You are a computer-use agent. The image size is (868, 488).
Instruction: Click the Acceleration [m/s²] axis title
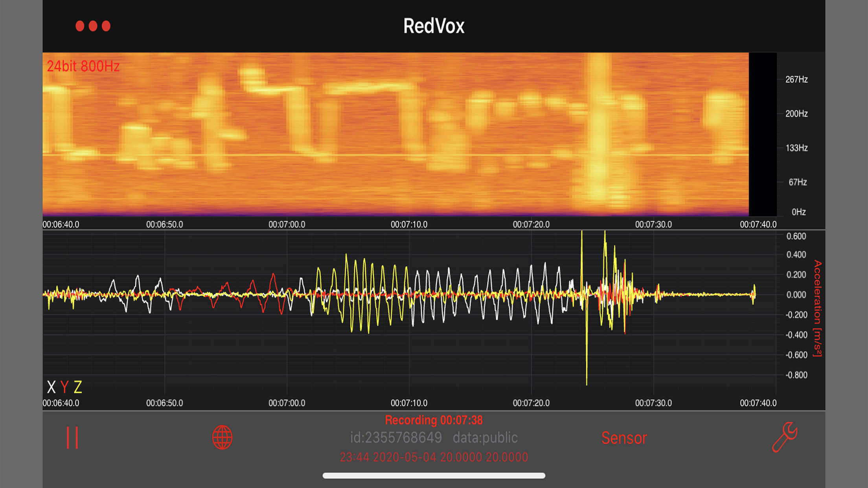tap(818, 308)
